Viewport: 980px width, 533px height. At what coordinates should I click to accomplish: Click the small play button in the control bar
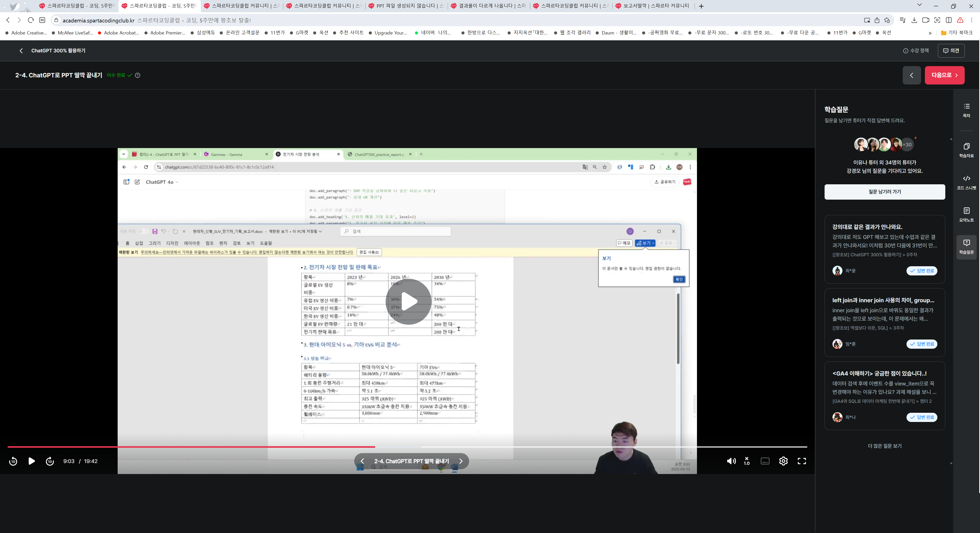pyautogui.click(x=32, y=461)
